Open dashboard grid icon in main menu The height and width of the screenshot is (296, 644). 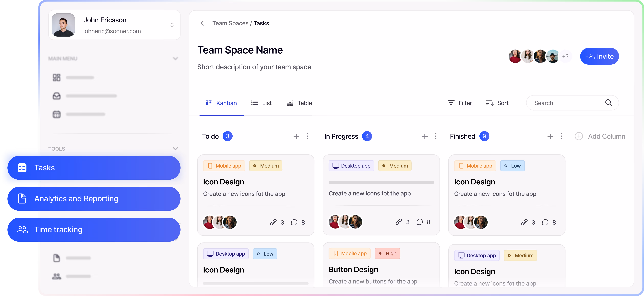57,77
